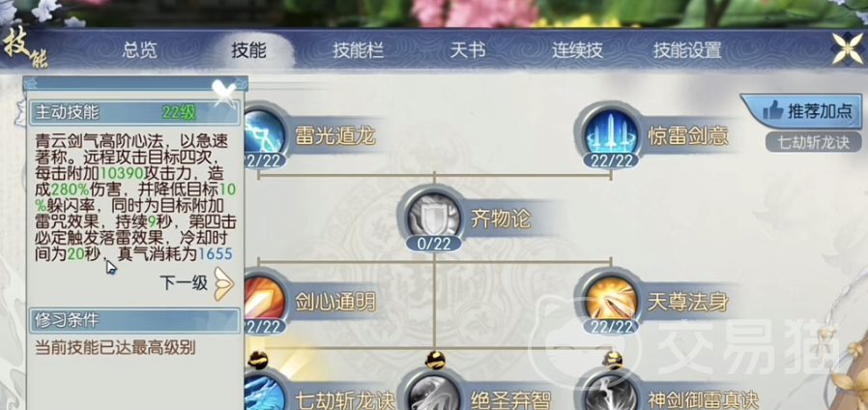Select the 天尊法身 golden skill icon
This screenshot has height=410, width=868.
pos(610,301)
